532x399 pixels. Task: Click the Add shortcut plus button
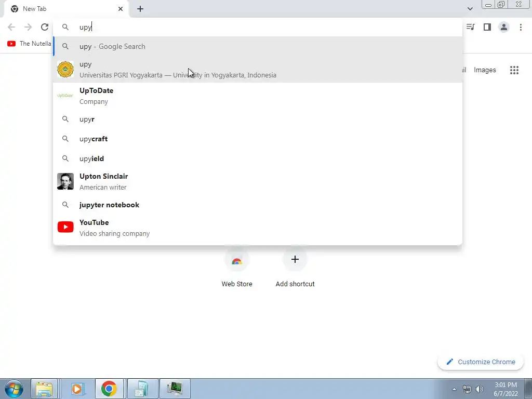click(295, 260)
